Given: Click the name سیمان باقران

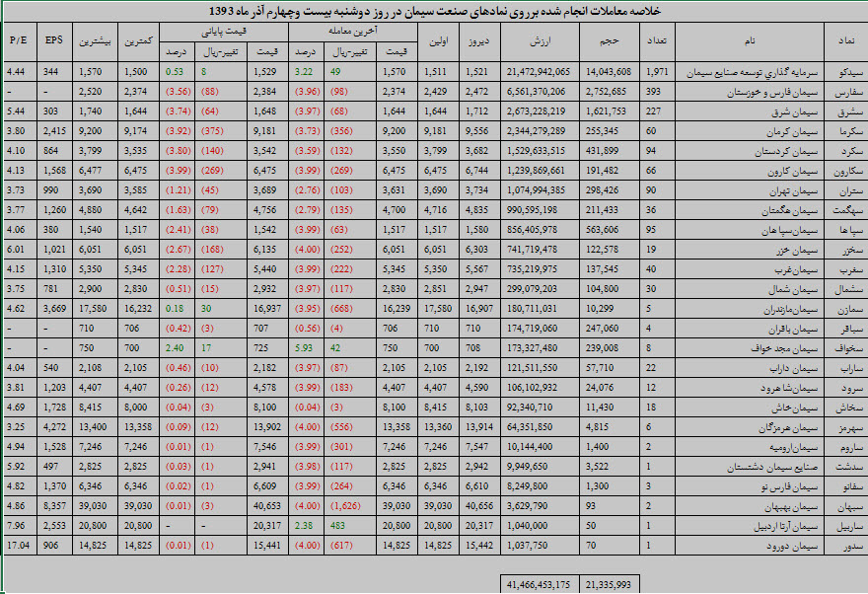Looking at the screenshot, I should 793,330.
